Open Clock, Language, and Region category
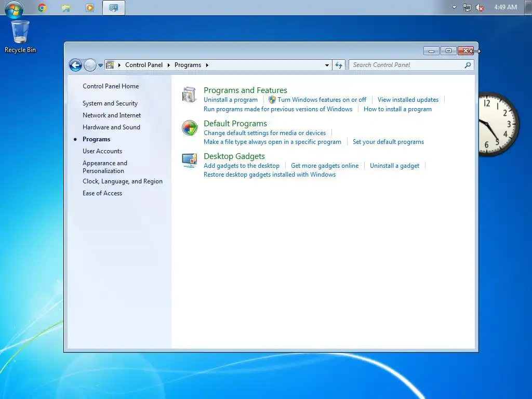532x399 pixels. point(123,181)
